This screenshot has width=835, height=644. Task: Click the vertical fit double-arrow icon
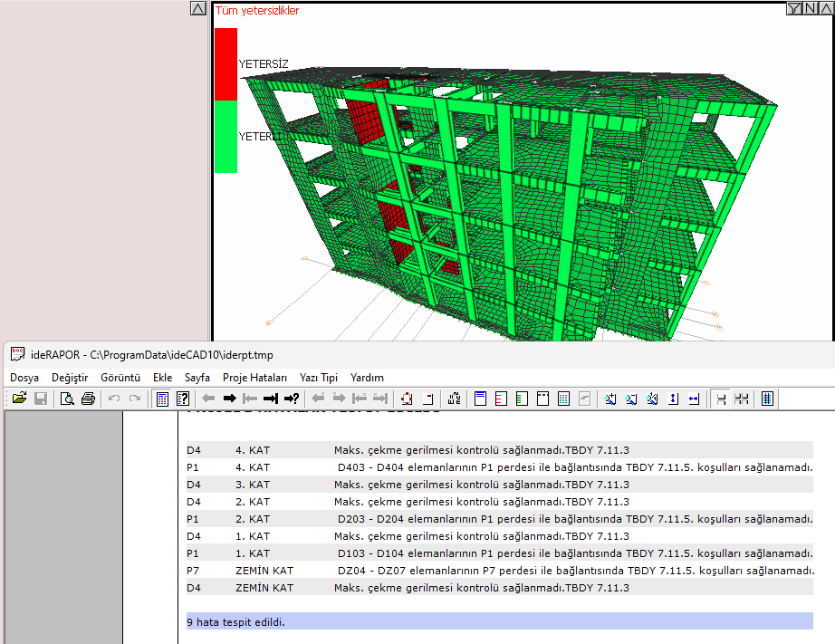[x=673, y=399]
